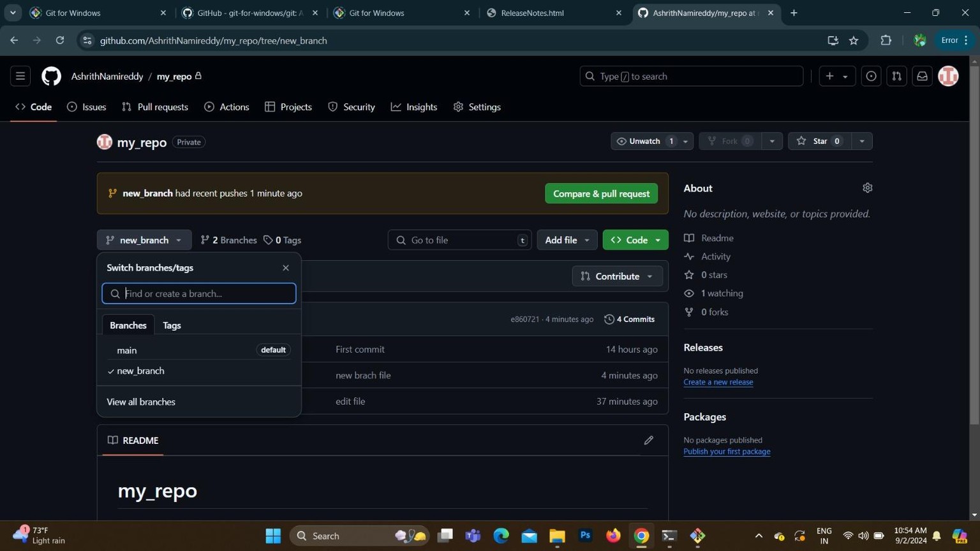Go to GitHub homepage via Octocat logo
980x551 pixels.
click(x=51, y=76)
